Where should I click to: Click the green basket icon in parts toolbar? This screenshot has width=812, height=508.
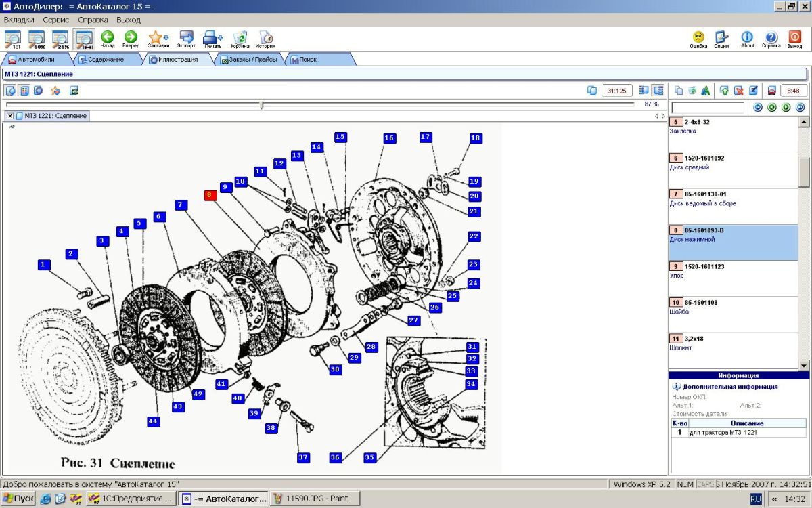pos(692,90)
